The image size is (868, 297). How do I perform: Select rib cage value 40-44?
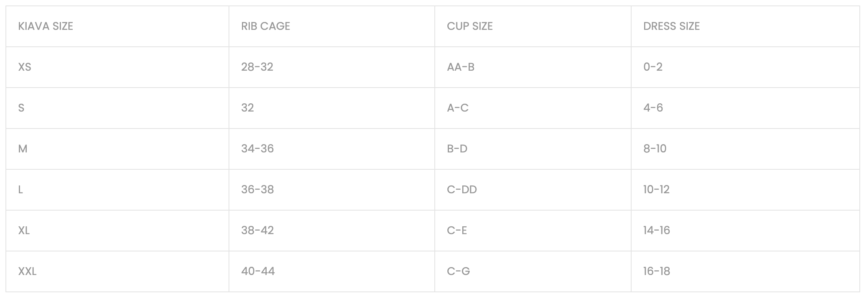(258, 271)
